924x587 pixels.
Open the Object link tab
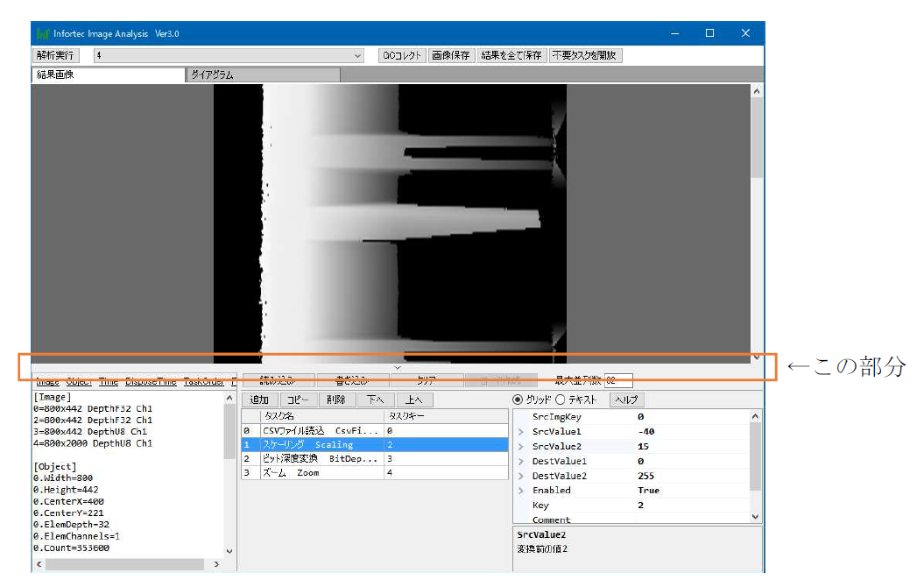tap(79, 382)
